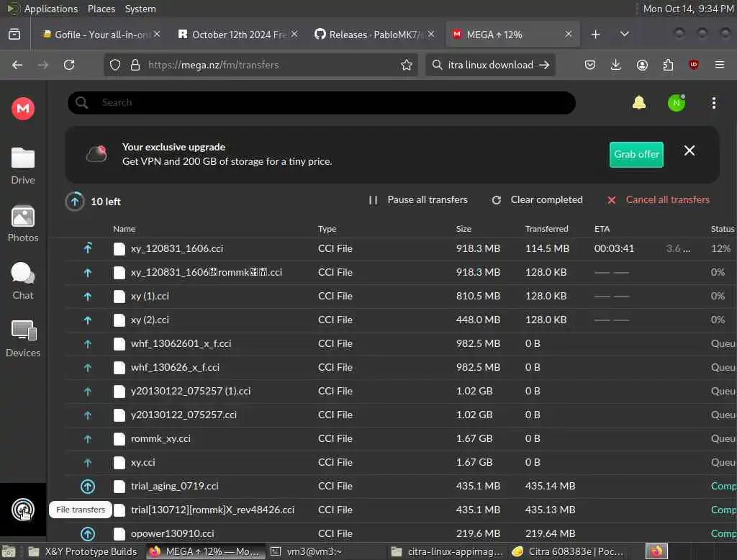Pause all transfers
Viewport: 737px width, 560px height.
point(418,200)
